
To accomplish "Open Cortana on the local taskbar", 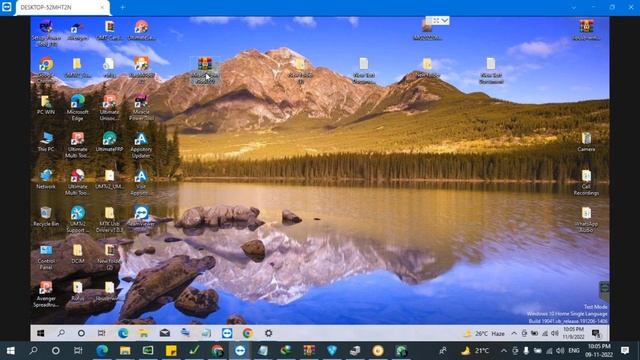I will 56,351.
